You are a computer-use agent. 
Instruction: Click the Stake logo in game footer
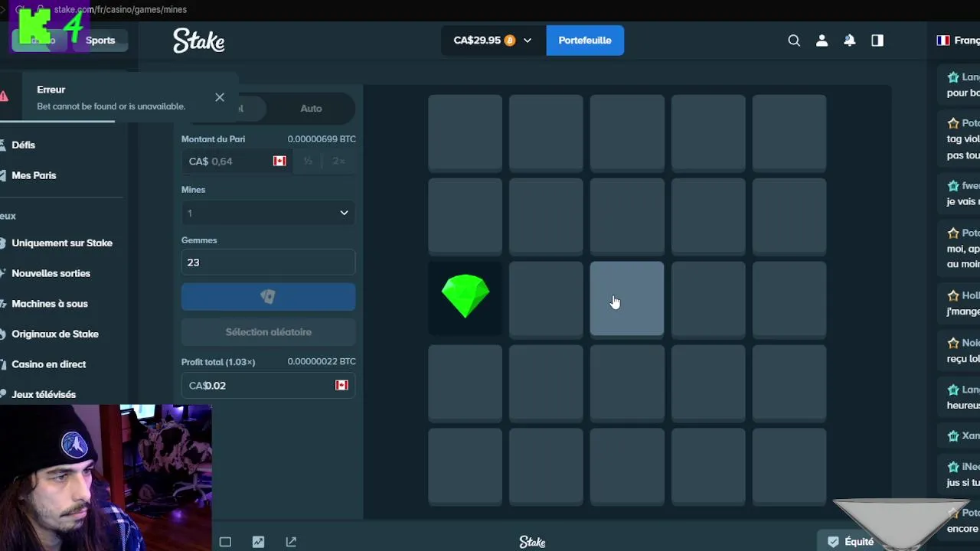tap(532, 542)
